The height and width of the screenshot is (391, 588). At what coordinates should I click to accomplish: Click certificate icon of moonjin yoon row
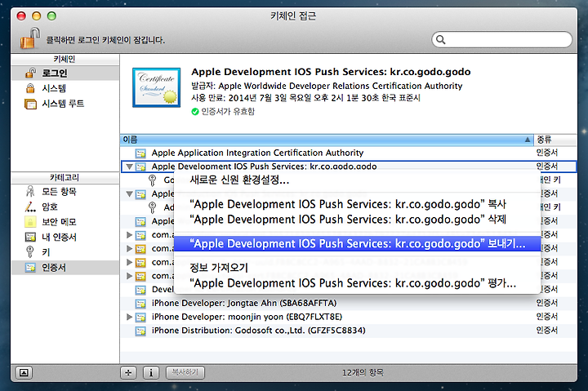pos(140,318)
